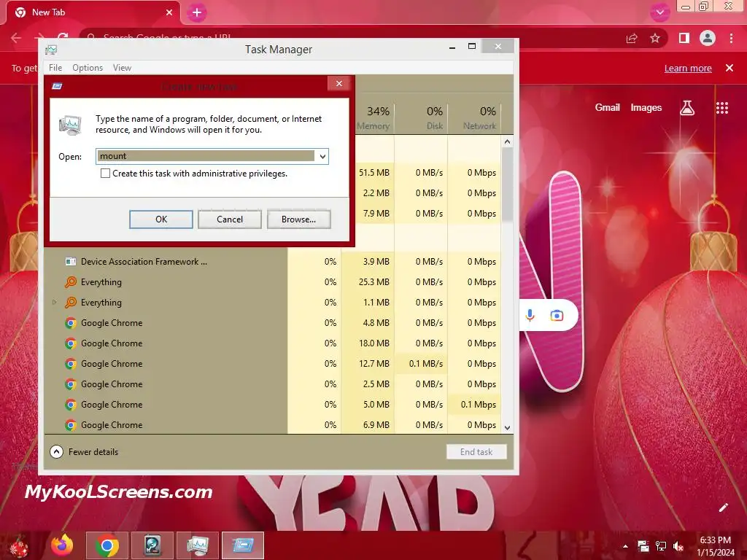Sort by the Network column header
Viewport: 747px width, 560px height.
[474, 117]
